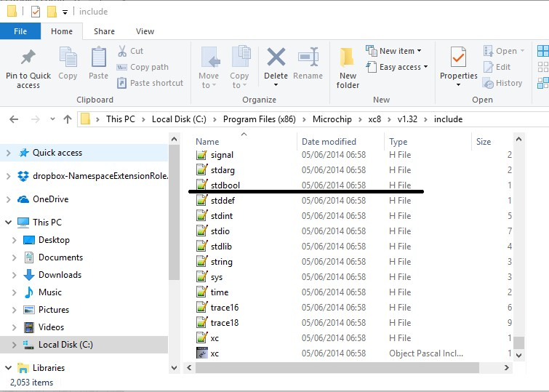
Task: Collapse the This PC tree node
Action: pos(9,223)
